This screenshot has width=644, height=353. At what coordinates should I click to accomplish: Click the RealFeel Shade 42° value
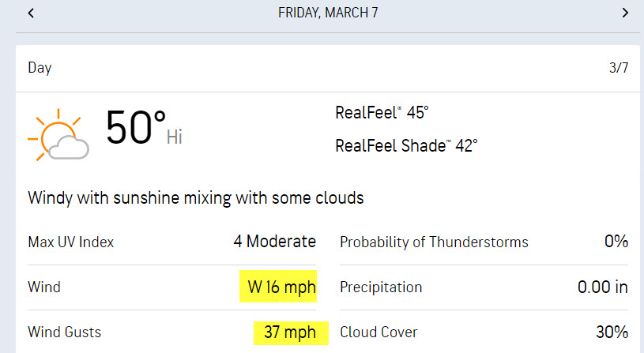pos(407,146)
